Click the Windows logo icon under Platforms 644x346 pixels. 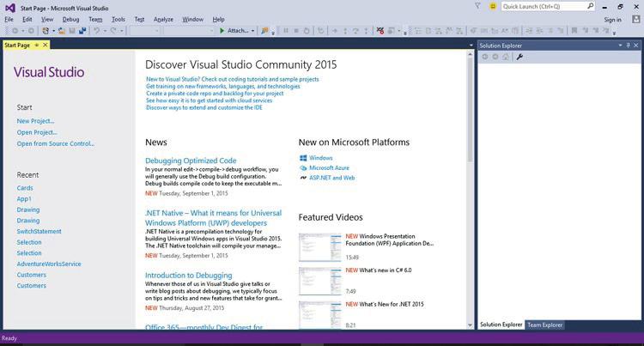pyautogui.click(x=303, y=158)
